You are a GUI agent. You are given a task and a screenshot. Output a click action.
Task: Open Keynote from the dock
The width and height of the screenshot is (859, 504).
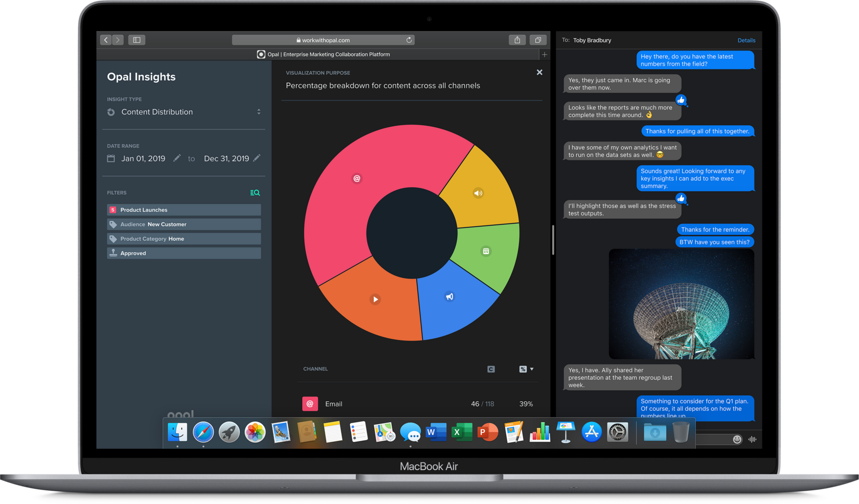[566, 432]
